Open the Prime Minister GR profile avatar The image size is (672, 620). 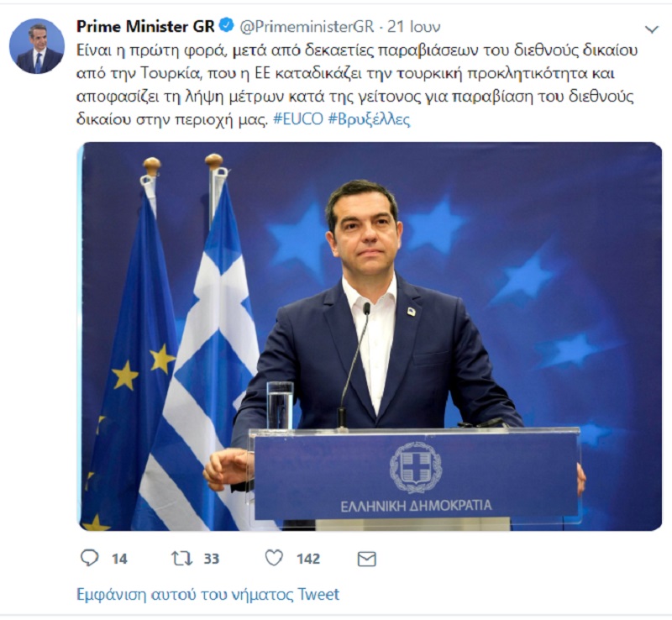point(37,46)
